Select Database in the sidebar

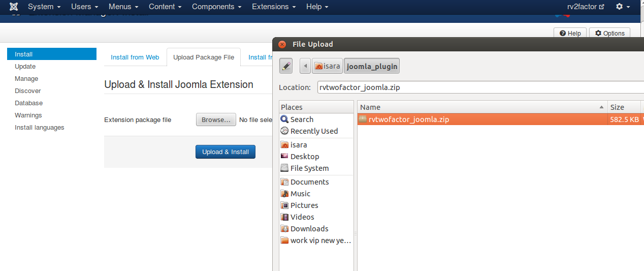[29, 103]
